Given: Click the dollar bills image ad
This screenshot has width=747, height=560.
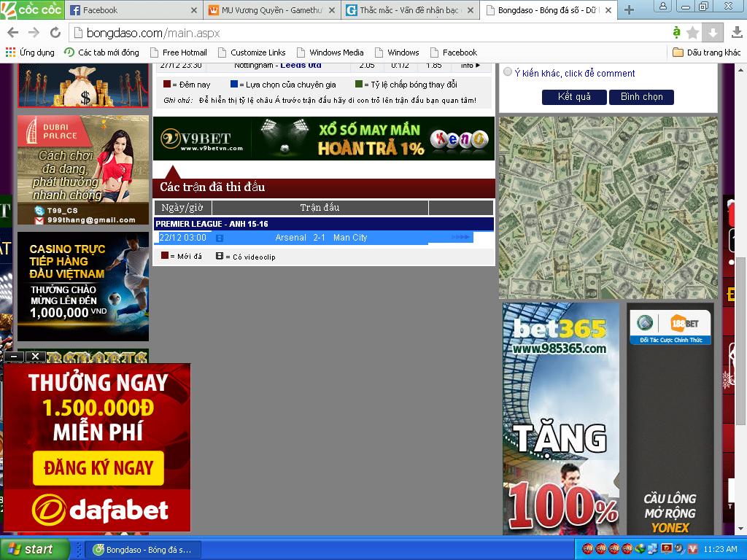Looking at the screenshot, I should [608, 208].
